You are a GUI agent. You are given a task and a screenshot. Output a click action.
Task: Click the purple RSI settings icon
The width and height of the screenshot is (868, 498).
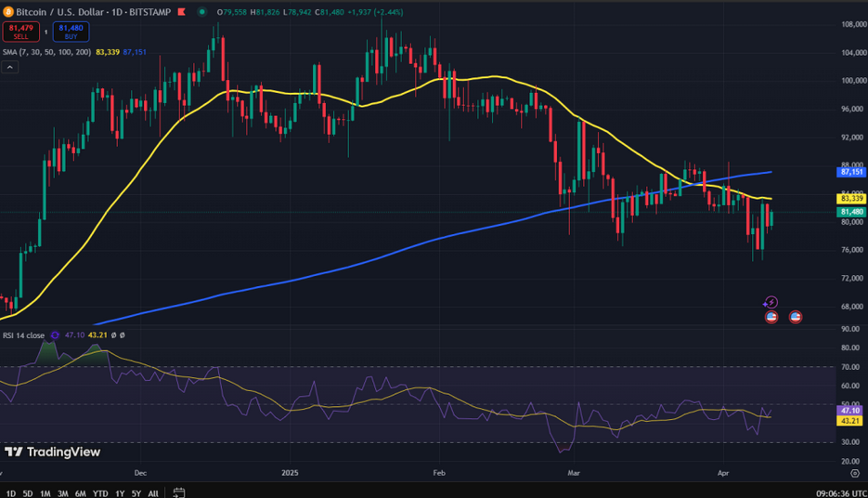[x=55, y=335]
